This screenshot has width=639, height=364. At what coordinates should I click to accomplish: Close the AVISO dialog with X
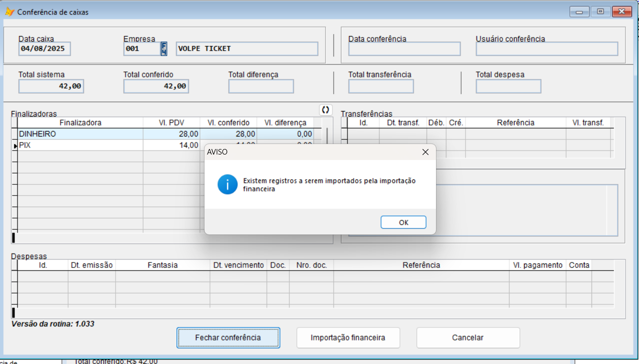point(425,152)
